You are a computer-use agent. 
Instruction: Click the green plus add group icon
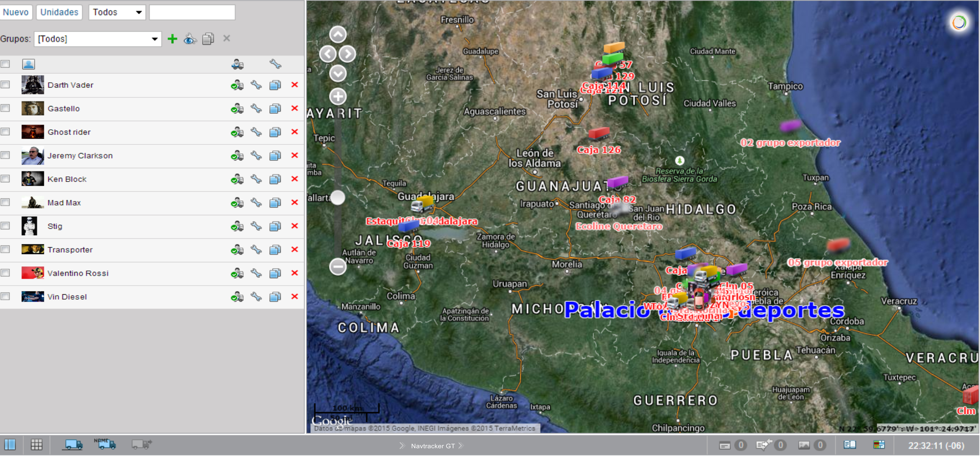click(x=172, y=39)
